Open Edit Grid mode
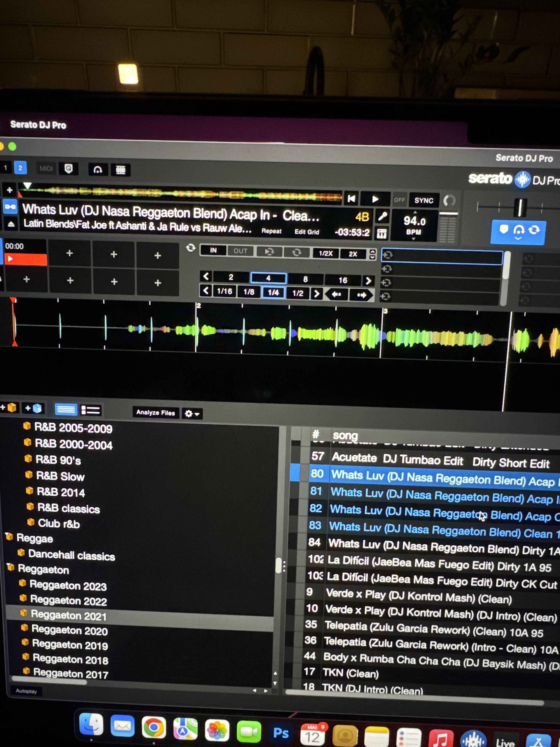This screenshot has width=560, height=747. 306,232
